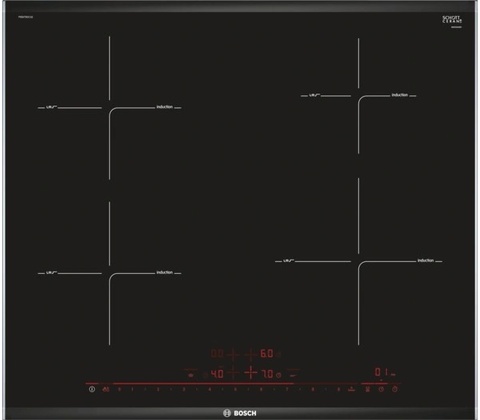Tap the keep-warm symbol left of 4.0
This screenshot has width=480, height=420.
click(x=191, y=375)
